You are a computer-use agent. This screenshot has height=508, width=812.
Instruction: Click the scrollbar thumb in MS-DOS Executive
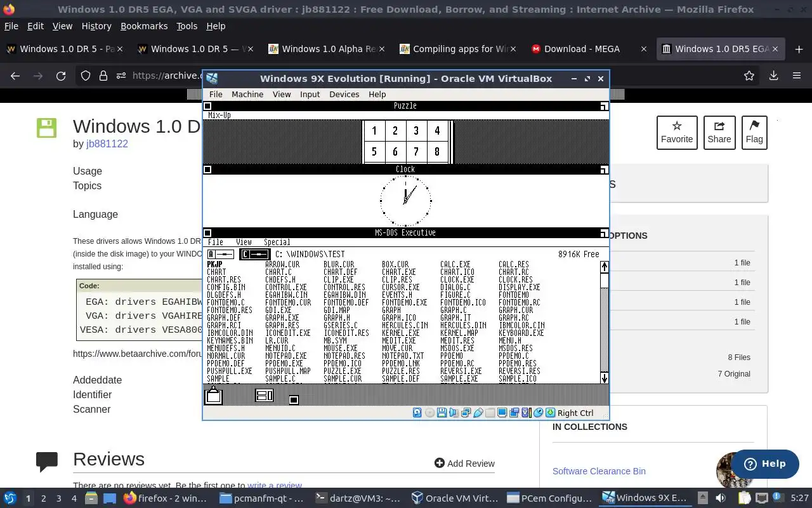click(x=605, y=280)
